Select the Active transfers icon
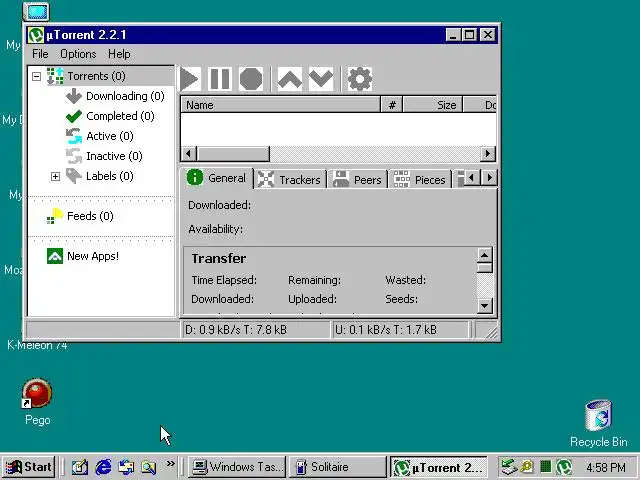The image size is (640, 480). 74,136
